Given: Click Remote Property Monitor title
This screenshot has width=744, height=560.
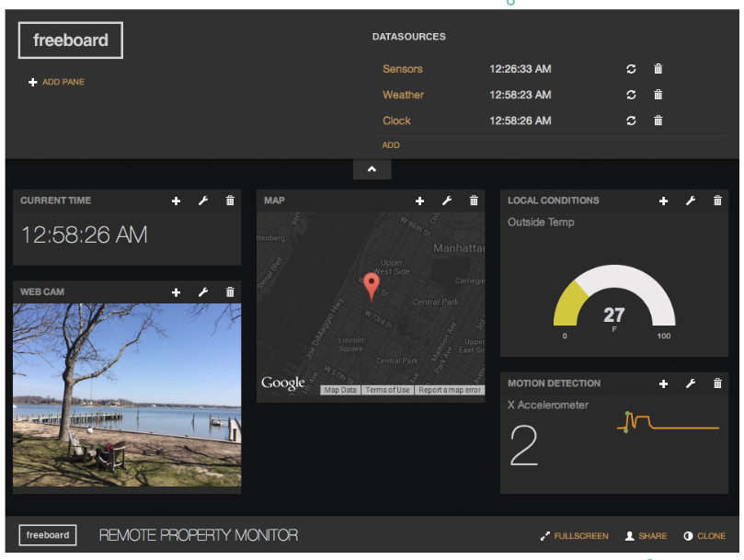Looking at the screenshot, I should click(x=199, y=535).
